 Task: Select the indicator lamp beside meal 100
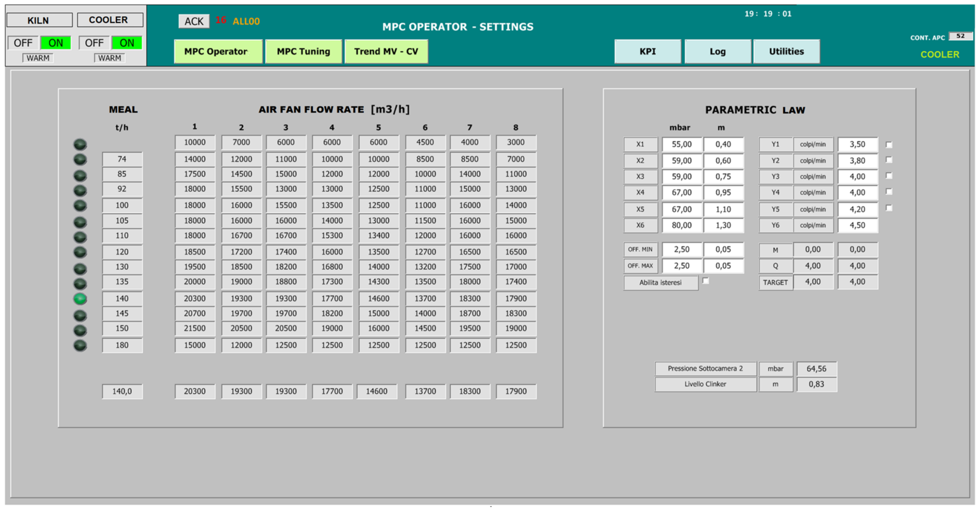coord(80,206)
